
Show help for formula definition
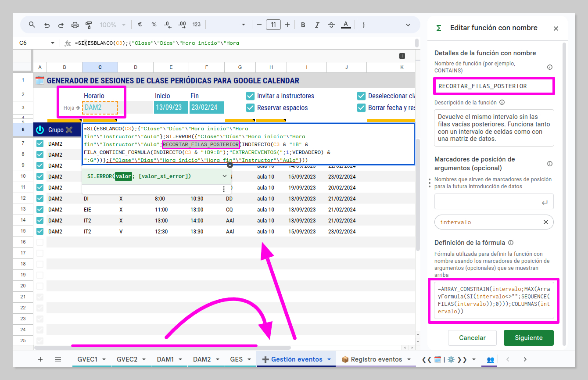coord(511,243)
